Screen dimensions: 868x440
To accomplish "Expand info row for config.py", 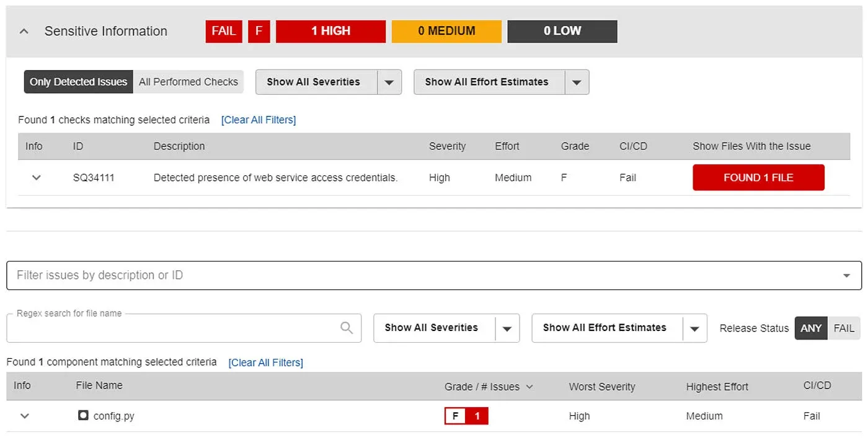I will (25, 416).
